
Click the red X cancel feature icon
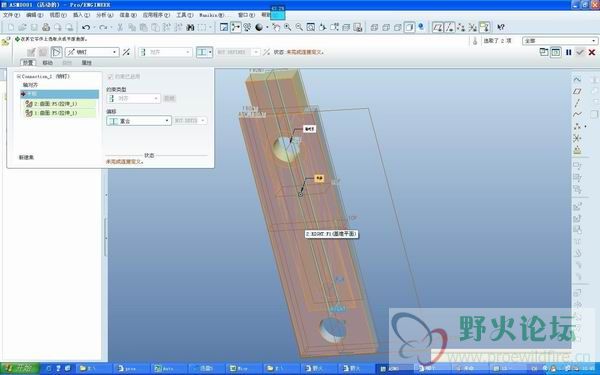point(592,52)
